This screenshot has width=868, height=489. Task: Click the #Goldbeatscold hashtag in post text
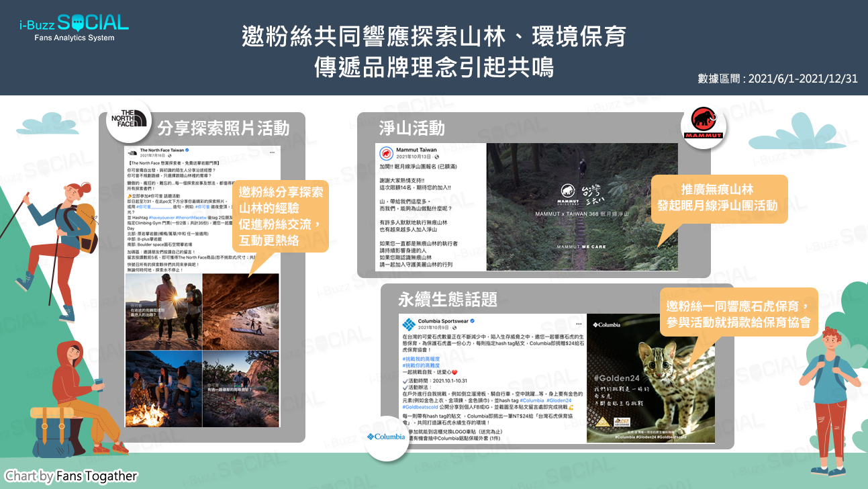pyautogui.click(x=420, y=407)
